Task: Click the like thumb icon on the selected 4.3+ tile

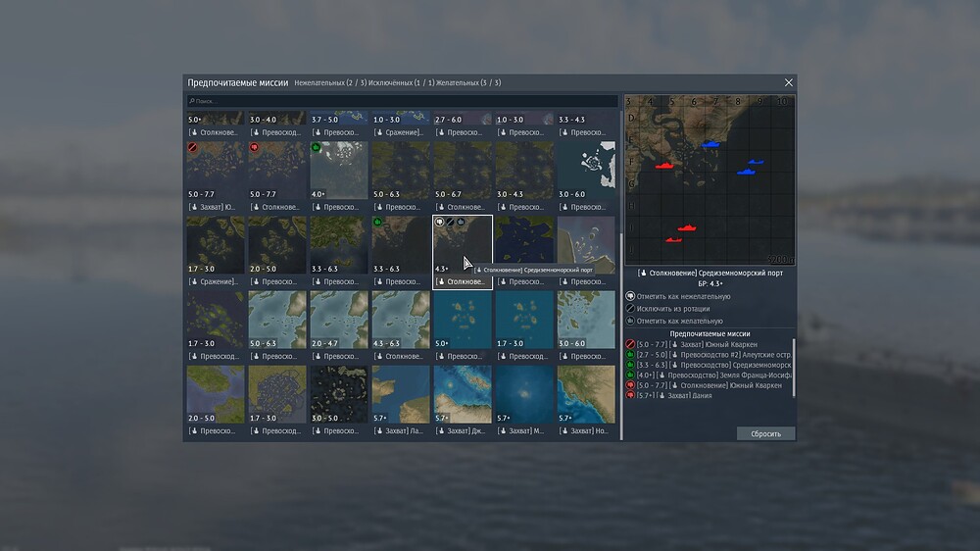Action: click(461, 222)
